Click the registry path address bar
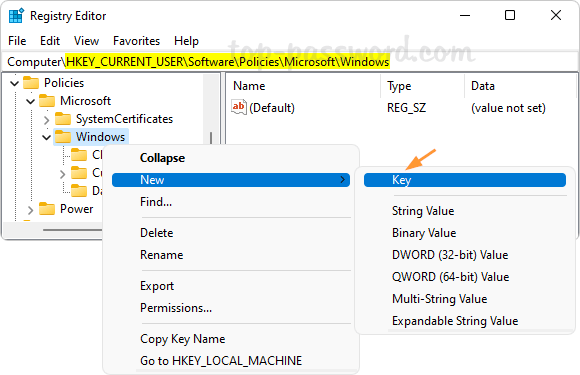The image size is (580, 375). click(290, 62)
